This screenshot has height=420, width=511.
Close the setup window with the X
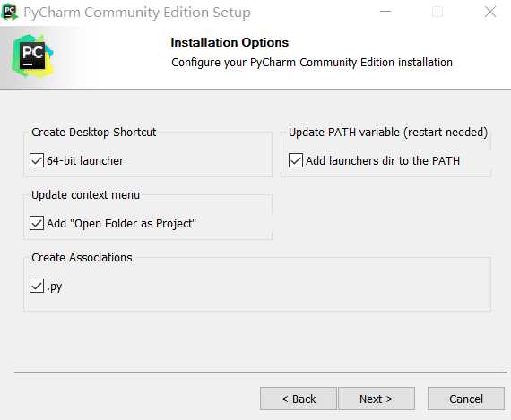tap(490, 12)
